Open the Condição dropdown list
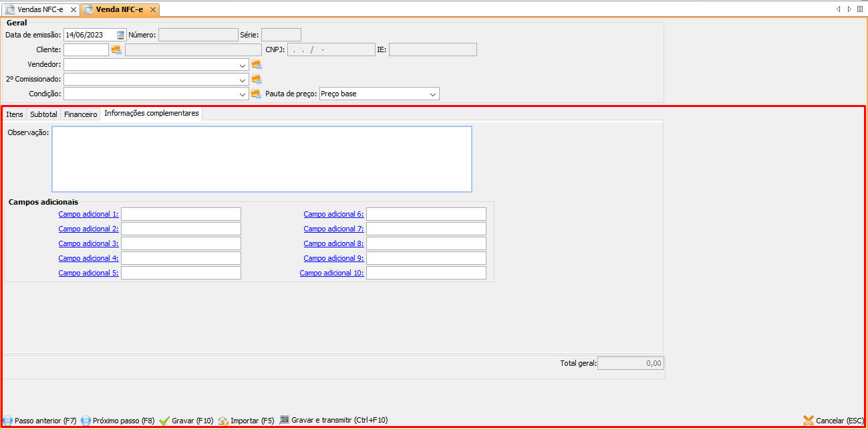Viewport: 868px width, 430px height. tap(243, 94)
